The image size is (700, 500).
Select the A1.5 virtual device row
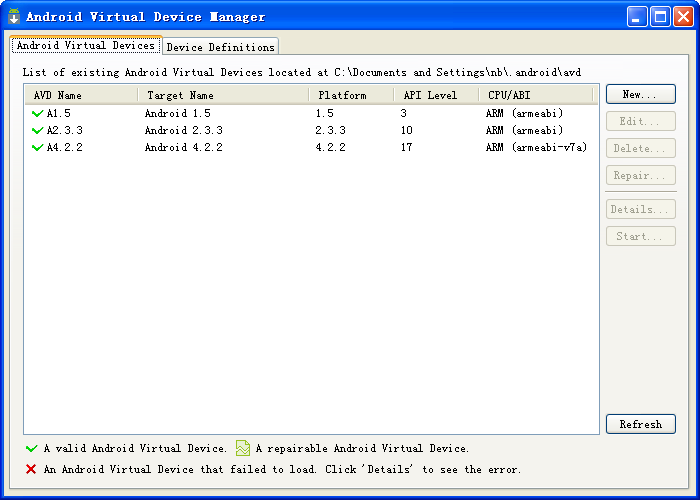pos(311,113)
